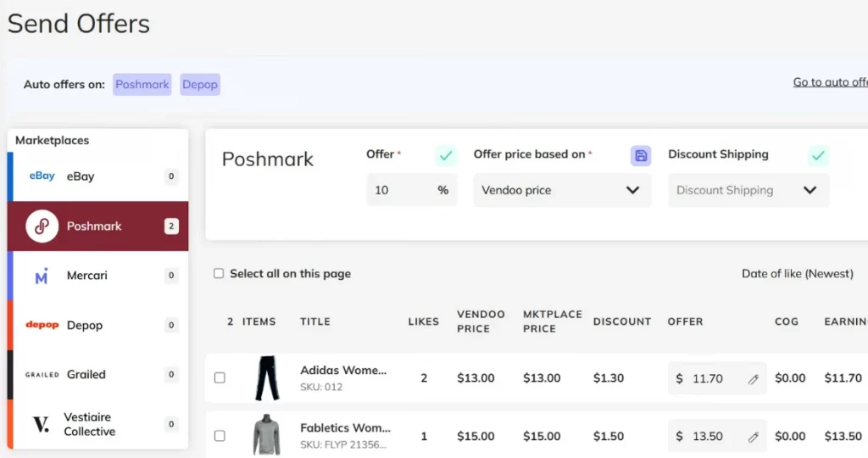This screenshot has height=458, width=868.
Task: Confirm the Offer percentage with green checkmark
Action: tap(446, 155)
